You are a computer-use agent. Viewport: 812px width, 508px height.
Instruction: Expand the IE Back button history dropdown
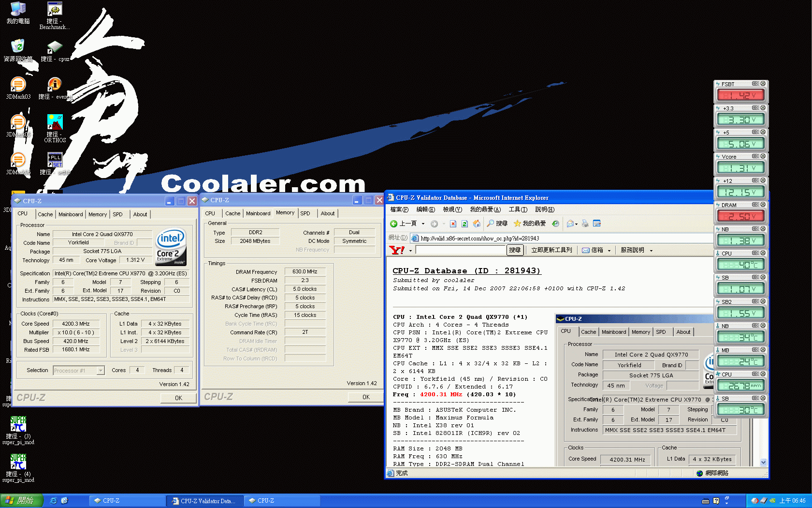tap(423, 224)
